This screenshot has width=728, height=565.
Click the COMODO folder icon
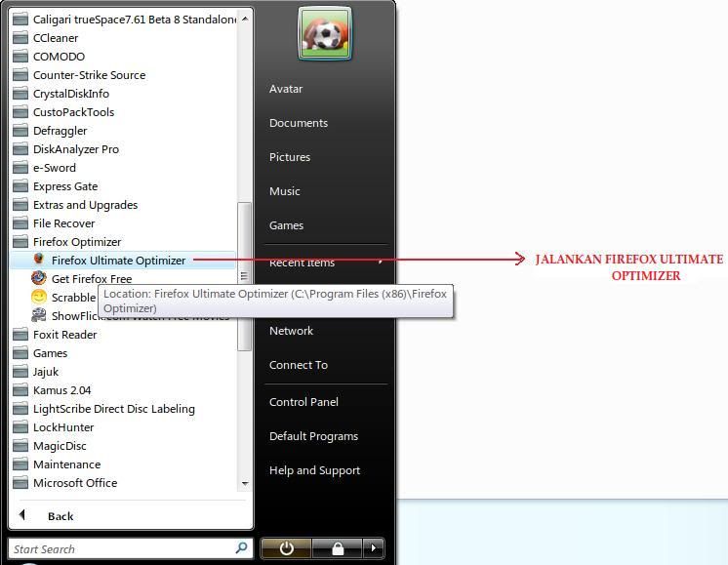(x=20, y=57)
